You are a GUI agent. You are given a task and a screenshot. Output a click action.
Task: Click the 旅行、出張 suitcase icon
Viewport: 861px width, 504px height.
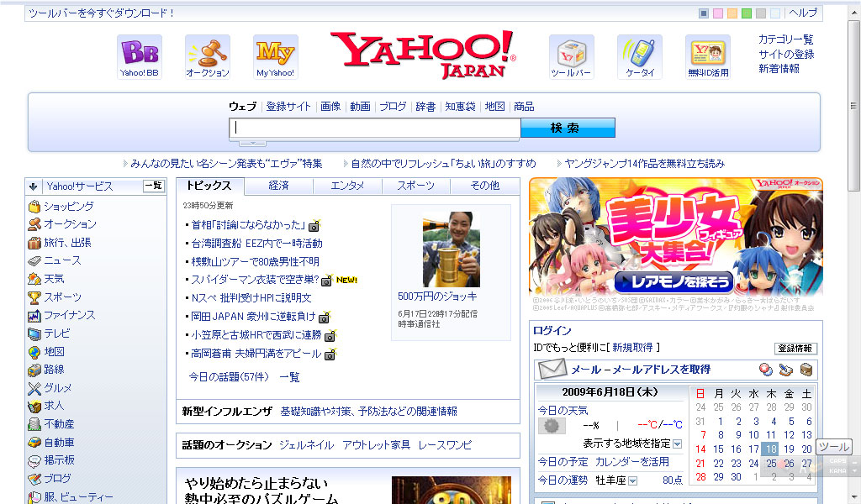point(34,243)
